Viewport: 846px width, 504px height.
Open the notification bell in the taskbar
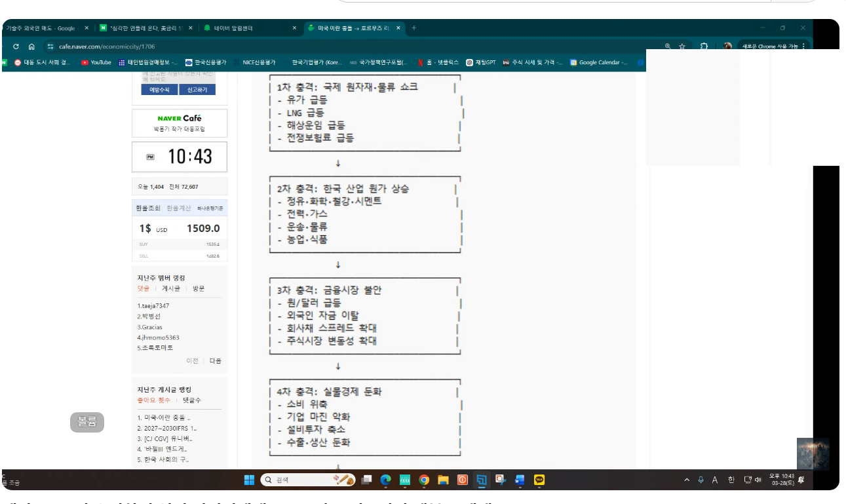pyautogui.click(x=801, y=480)
